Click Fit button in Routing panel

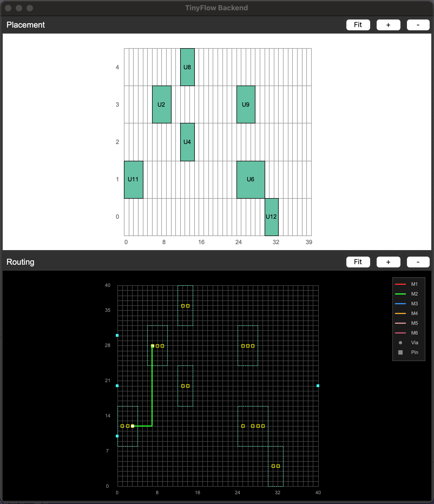point(358,262)
